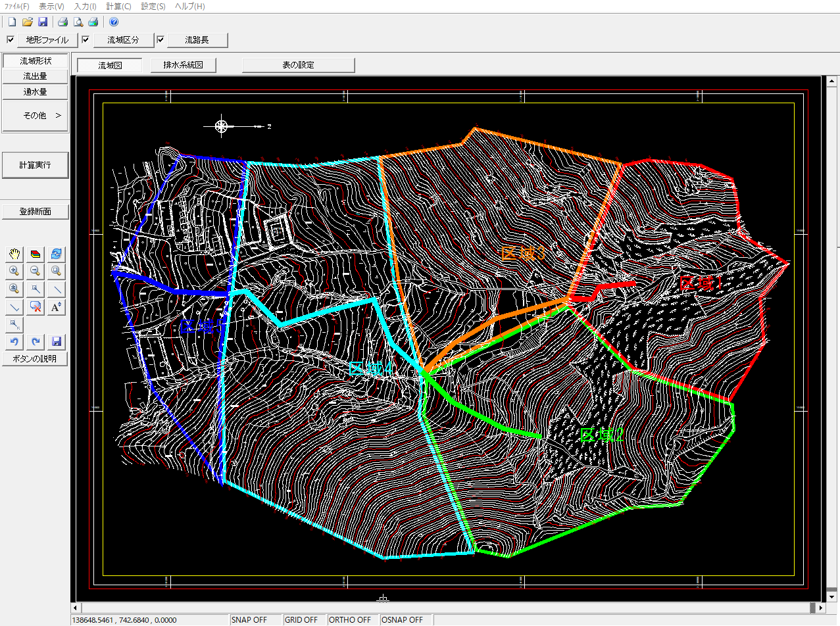
Task: Toggle the 流域区分 checkbox
Action: 86,40
